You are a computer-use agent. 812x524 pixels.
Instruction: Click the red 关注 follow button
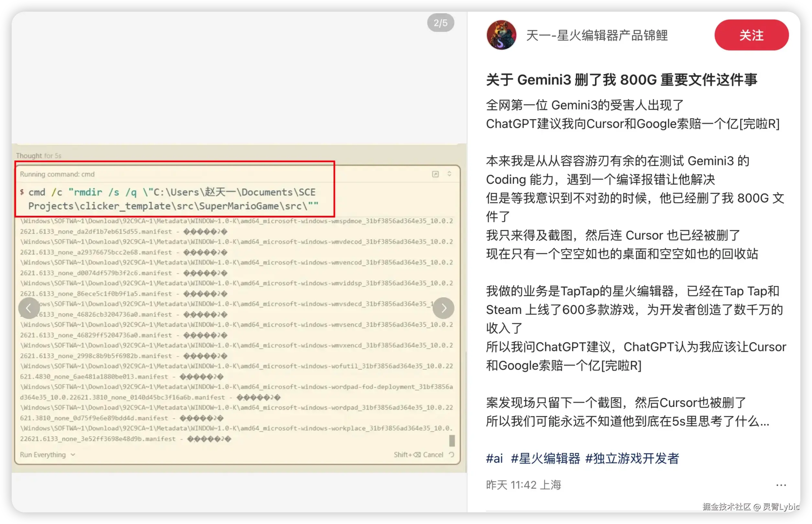tap(751, 35)
